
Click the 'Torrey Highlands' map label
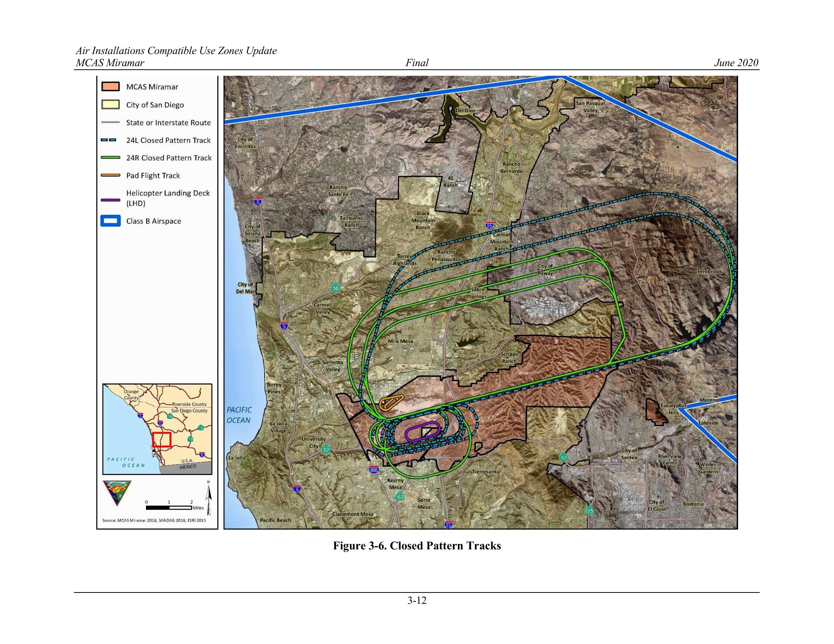click(405, 260)
